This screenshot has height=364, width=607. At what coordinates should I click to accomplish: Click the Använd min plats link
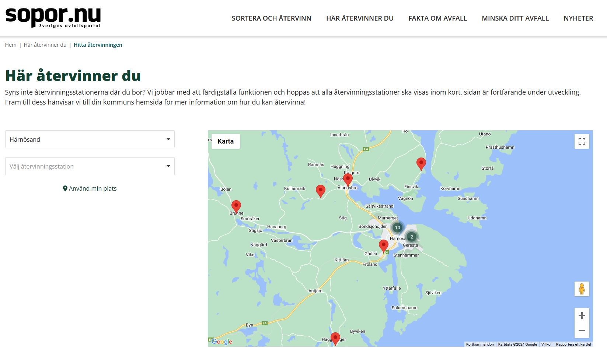pos(90,188)
